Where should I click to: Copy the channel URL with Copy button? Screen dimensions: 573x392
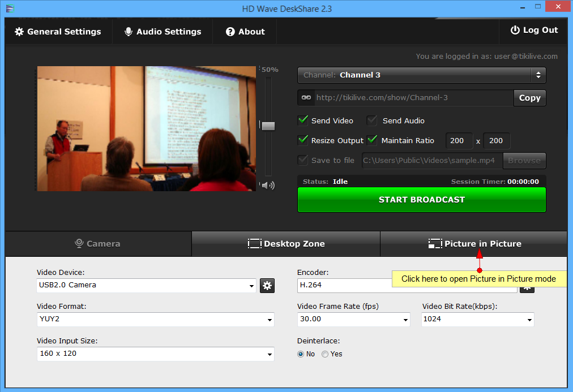(529, 98)
